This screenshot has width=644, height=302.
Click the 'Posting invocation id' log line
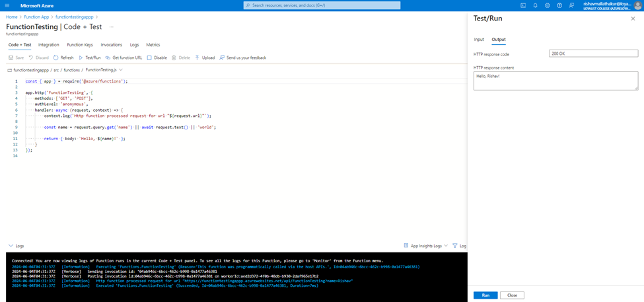coord(165,276)
